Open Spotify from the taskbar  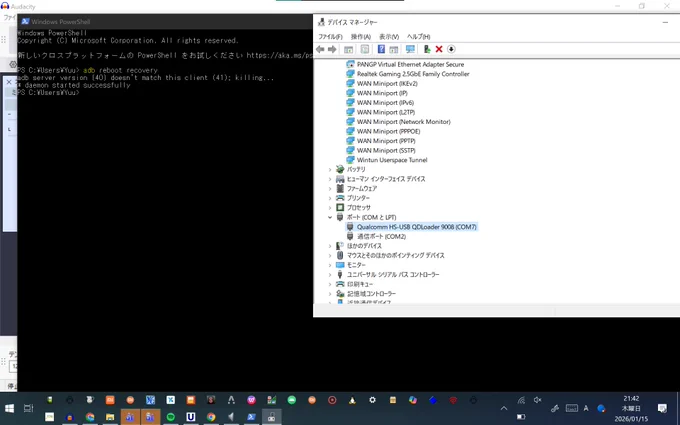click(x=171, y=417)
